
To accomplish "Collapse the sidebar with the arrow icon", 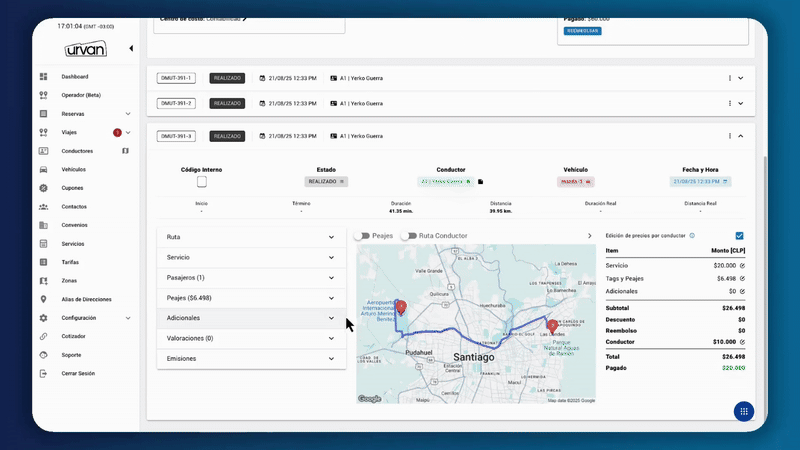I will pyautogui.click(x=131, y=49).
